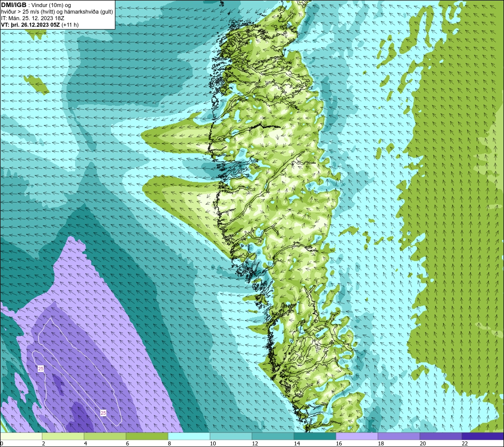Click the 14–16 m/s dark teal legend swatch
Image resolution: width=504 pixels, height=447 pixels.
click(315, 436)
